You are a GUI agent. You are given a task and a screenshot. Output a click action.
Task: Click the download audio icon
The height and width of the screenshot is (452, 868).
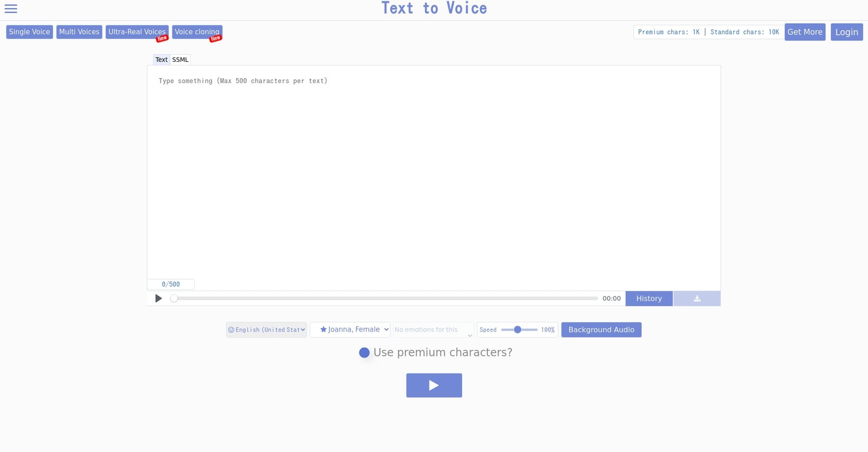coord(697,298)
